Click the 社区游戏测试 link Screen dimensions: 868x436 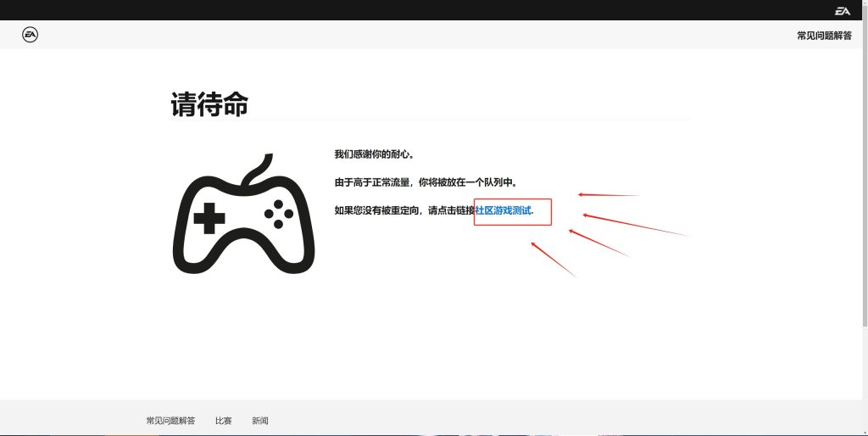click(x=504, y=210)
